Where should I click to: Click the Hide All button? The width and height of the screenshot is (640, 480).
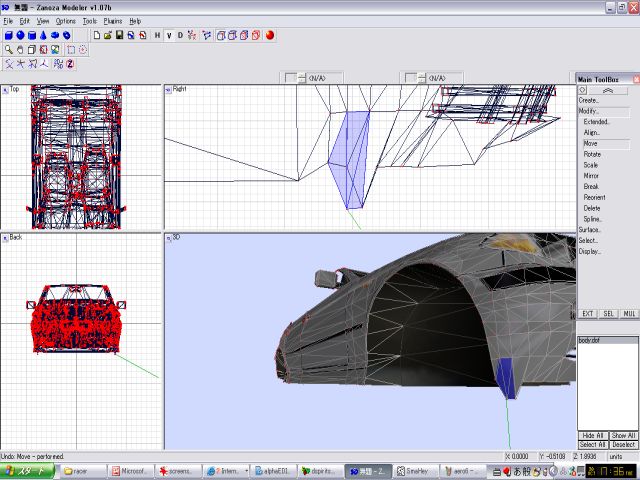tap(593, 436)
